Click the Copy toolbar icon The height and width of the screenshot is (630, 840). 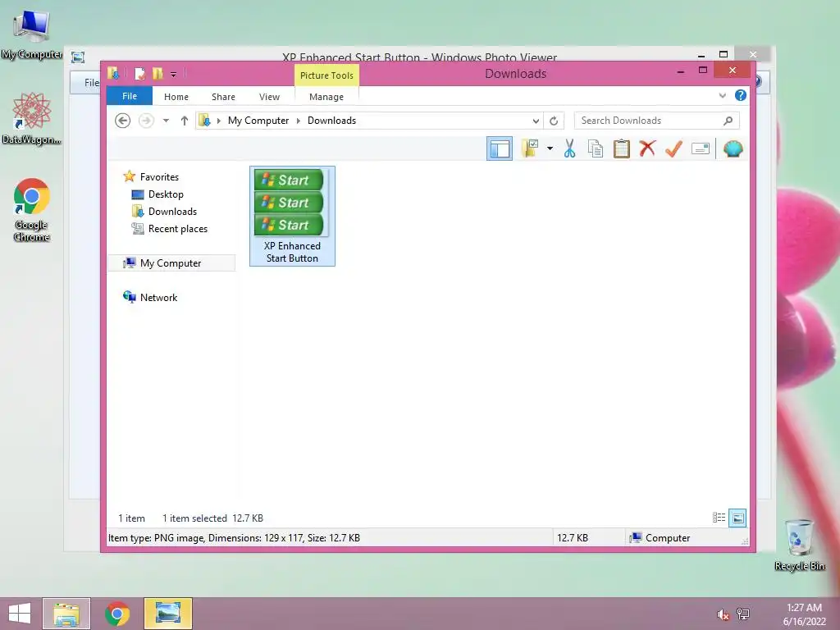click(596, 148)
